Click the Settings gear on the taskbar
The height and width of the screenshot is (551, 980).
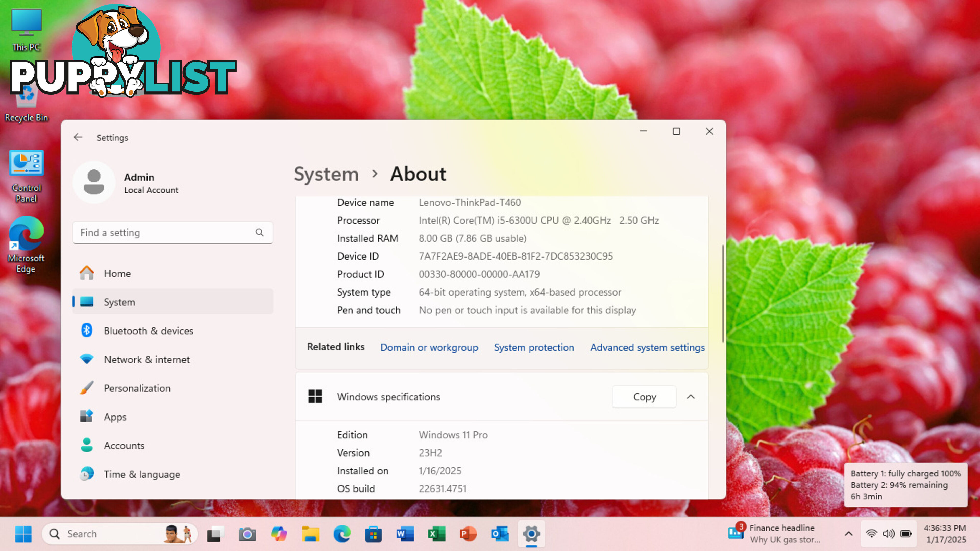point(531,534)
